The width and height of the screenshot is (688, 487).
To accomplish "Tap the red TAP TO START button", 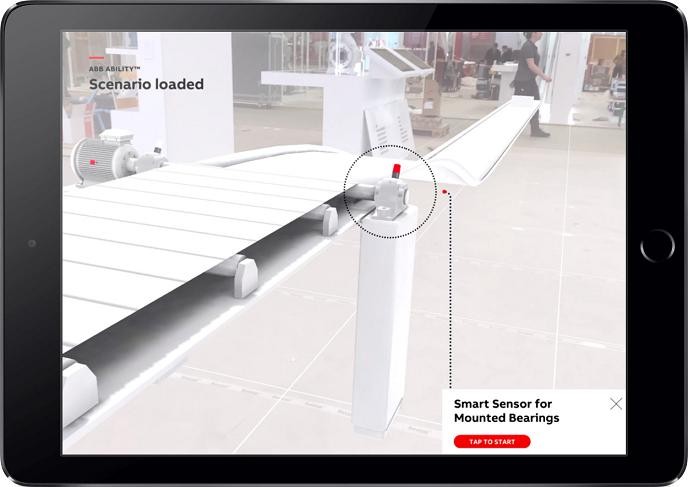I will tap(492, 441).
